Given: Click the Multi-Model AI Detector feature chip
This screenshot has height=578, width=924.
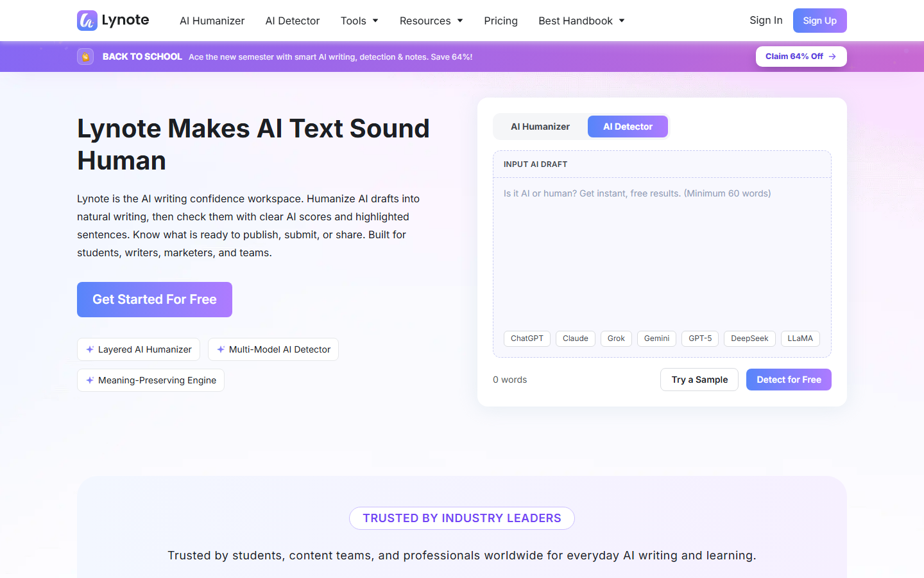Looking at the screenshot, I should pos(273,349).
